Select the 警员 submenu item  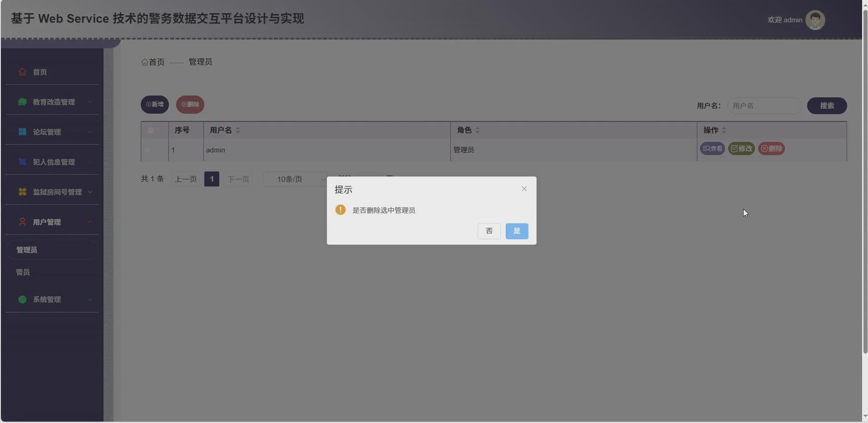tap(22, 272)
